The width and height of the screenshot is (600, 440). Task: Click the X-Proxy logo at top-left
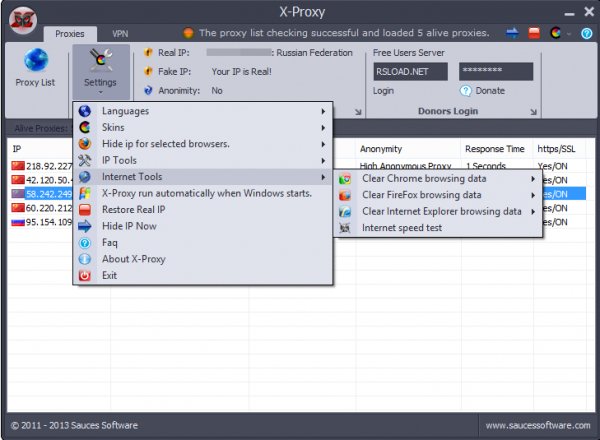23,20
